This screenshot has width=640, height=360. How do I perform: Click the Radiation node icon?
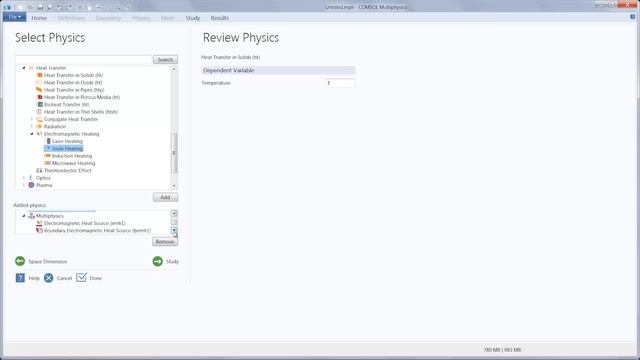[40, 127]
